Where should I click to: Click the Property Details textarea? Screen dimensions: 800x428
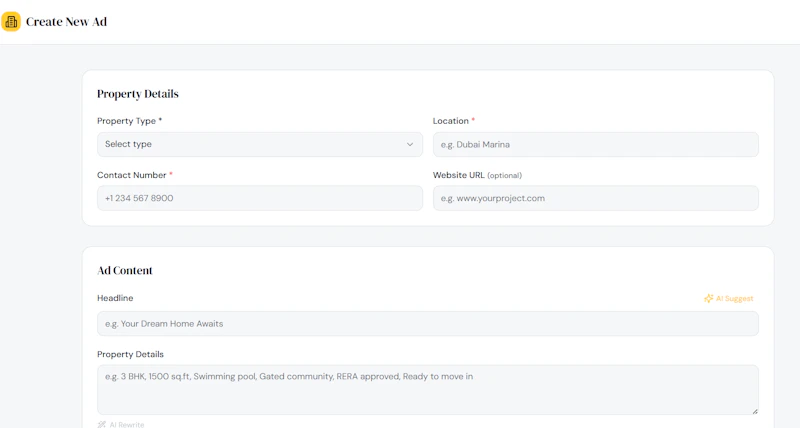(x=428, y=390)
